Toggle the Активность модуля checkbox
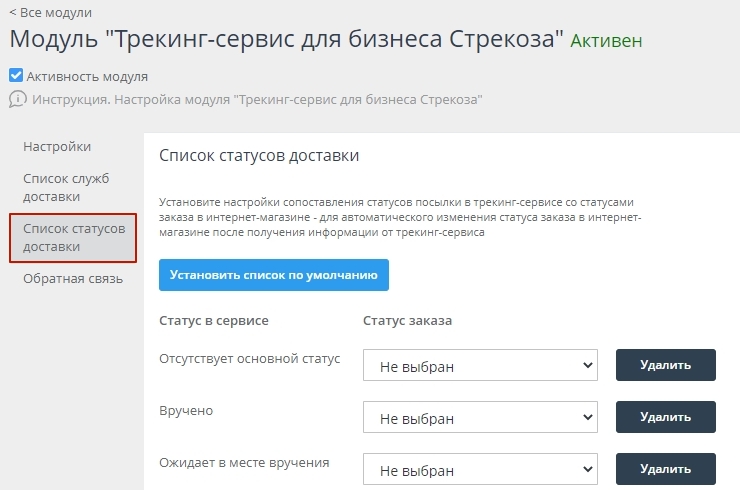The image size is (740, 490). coord(16,76)
